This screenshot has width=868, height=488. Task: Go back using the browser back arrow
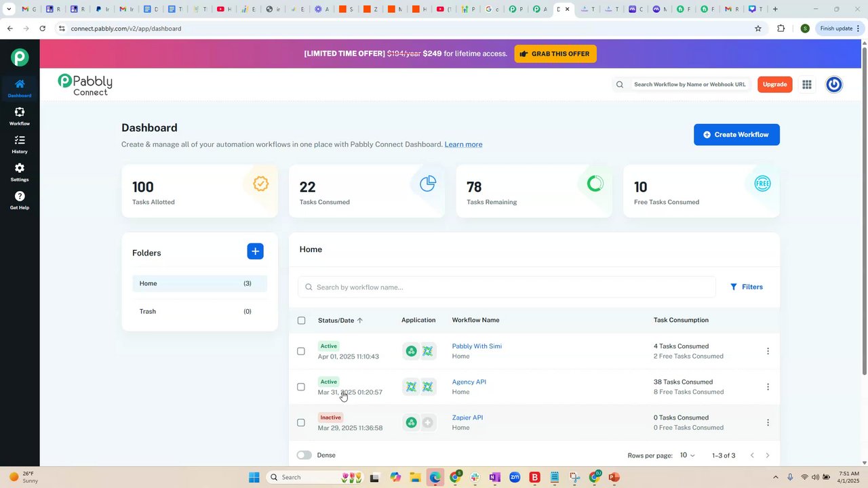point(9,28)
